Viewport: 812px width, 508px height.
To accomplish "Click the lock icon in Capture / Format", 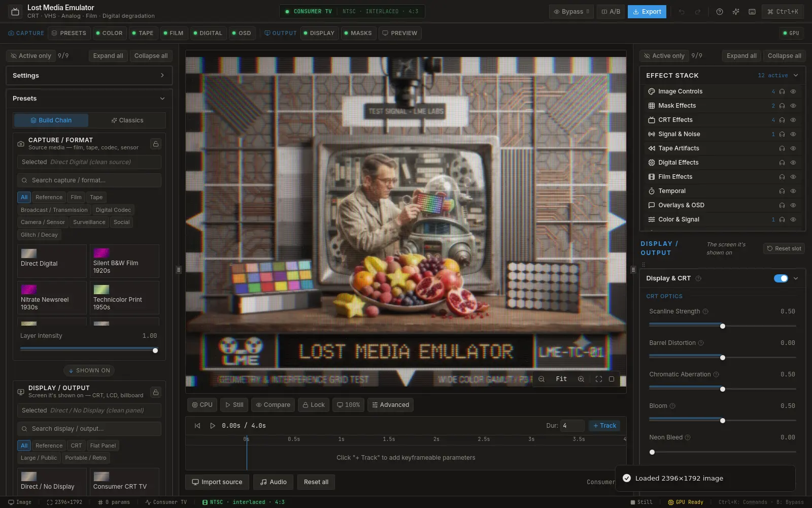I will tap(156, 144).
